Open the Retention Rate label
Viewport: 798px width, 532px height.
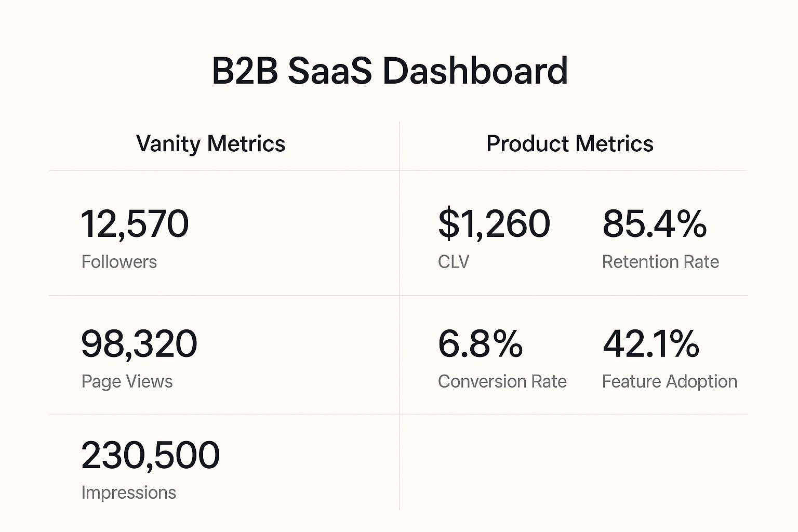660,262
